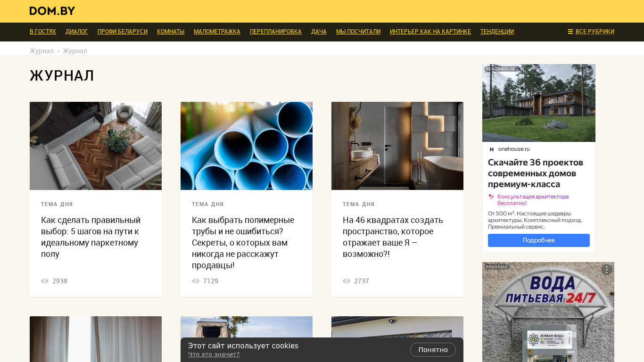Go to the Диалог section
The width and height of the screenshot is (644, 362).
coord(77,32)
